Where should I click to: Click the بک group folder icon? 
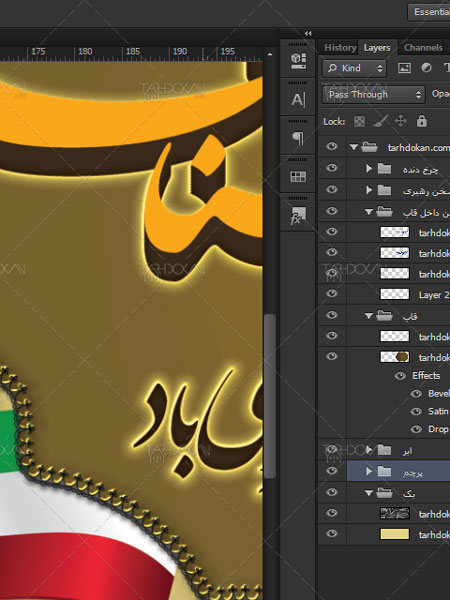coord(384,492)
